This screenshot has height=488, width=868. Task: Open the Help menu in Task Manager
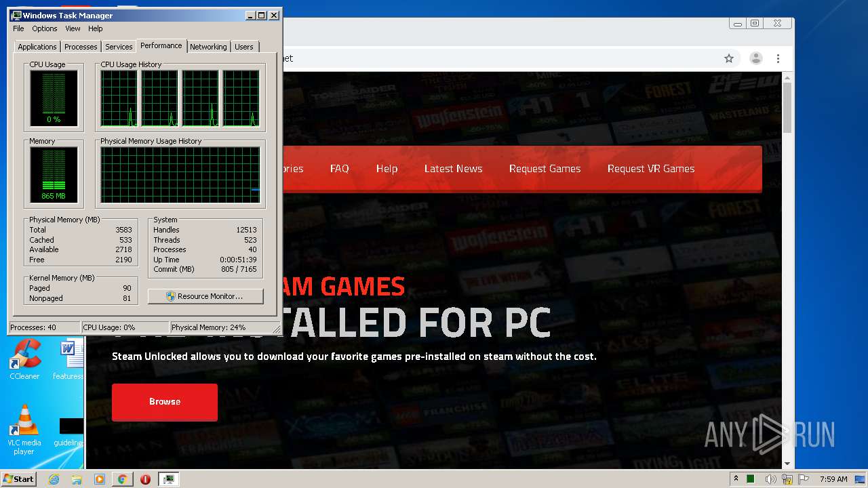point(96,28)
